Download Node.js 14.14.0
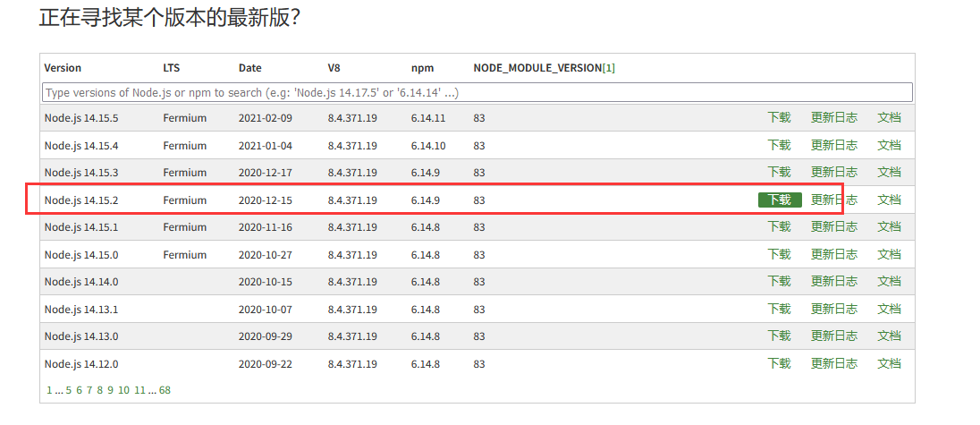The image size is (980, 425). coord(780,282)
